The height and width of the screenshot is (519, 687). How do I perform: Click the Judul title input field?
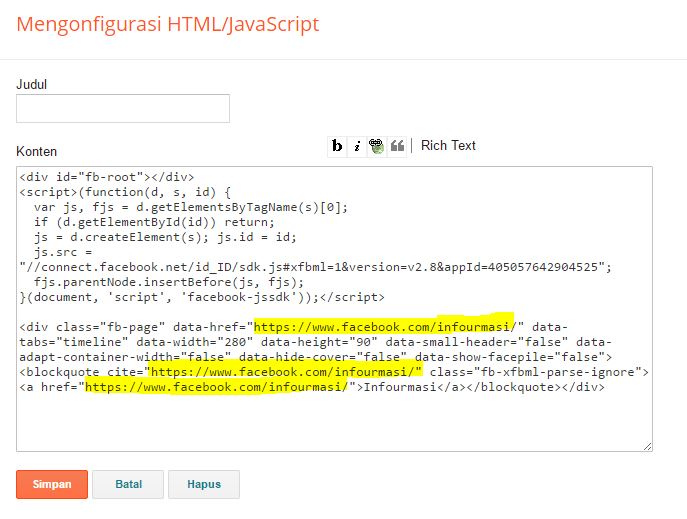(x=123, y=109)
